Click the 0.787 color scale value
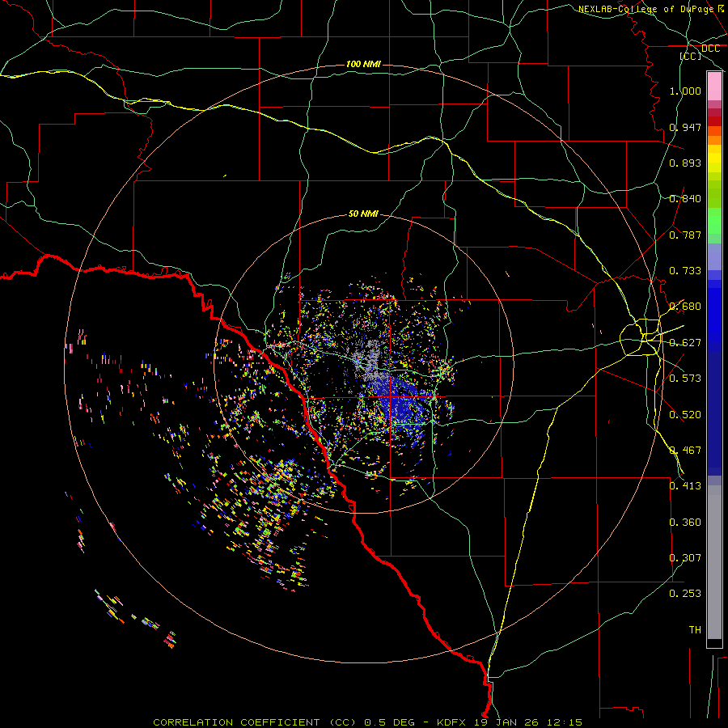The image size is (728, 728). [685, 235]
